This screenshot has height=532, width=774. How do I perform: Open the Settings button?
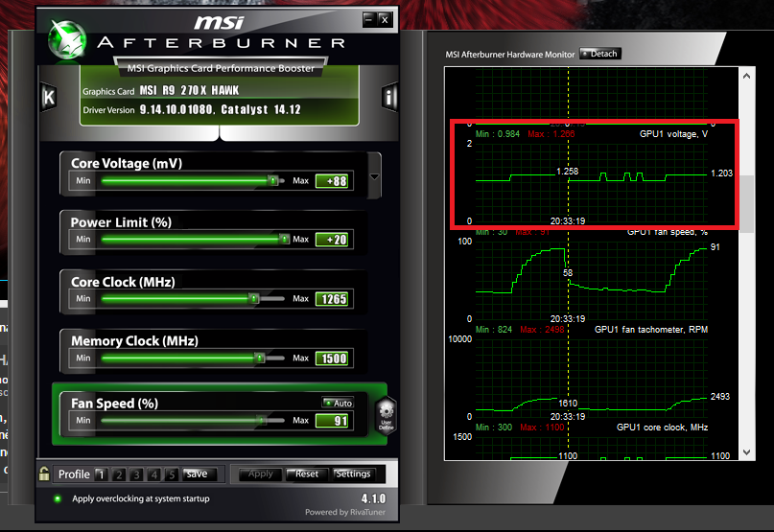click(353, 474)
